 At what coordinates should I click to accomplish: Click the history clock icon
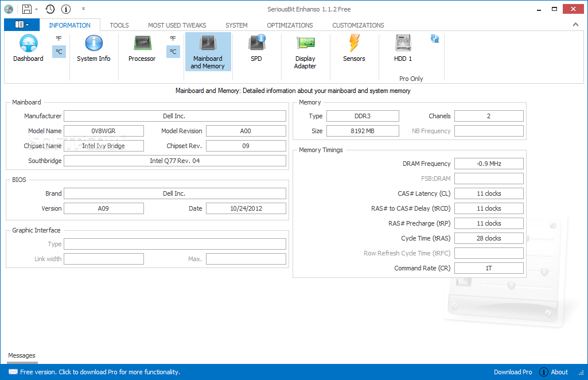tap(50, 9)
